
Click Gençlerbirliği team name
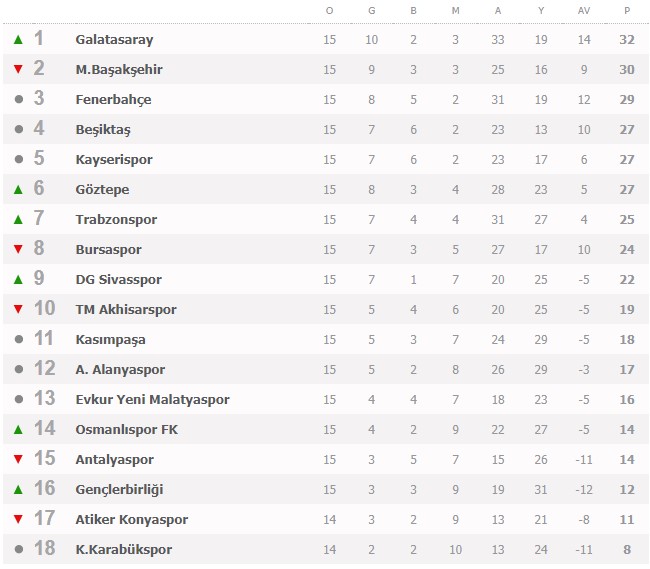[119, 490]
